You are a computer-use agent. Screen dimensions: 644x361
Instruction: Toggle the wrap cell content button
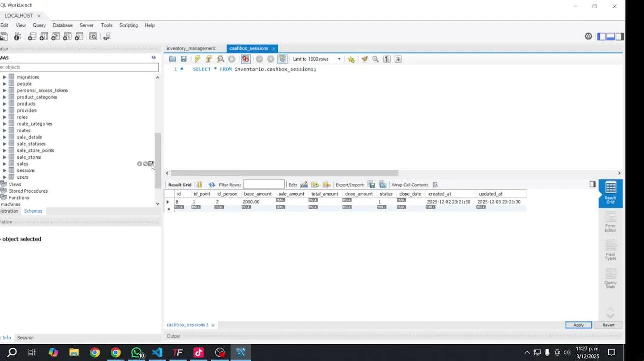click(x=435, y=185)
